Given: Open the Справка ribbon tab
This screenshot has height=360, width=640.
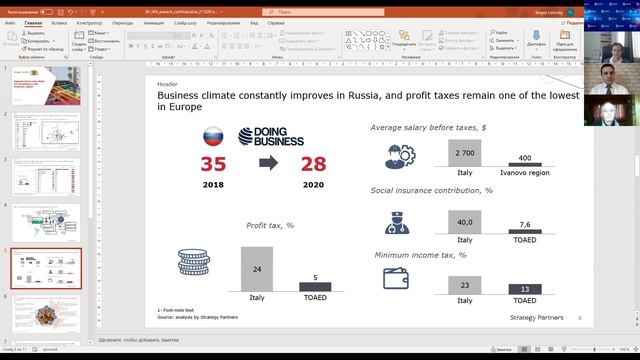Looking at the screenshot, I should (276, 23).
